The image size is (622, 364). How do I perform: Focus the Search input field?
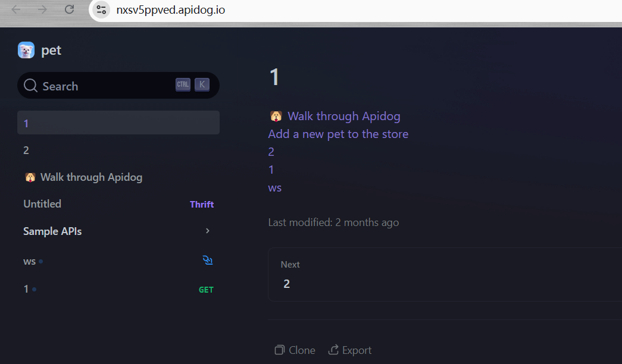click(x=118, y=85)
